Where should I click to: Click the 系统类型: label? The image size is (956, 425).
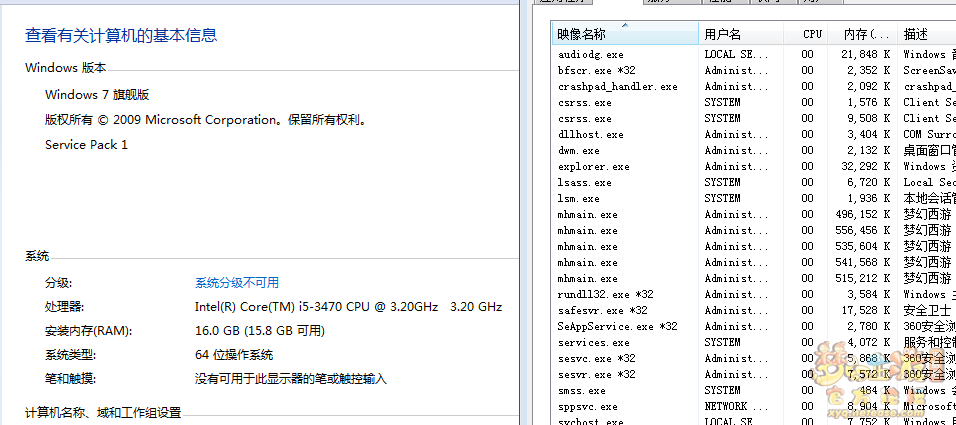click(x=70, y=355)
